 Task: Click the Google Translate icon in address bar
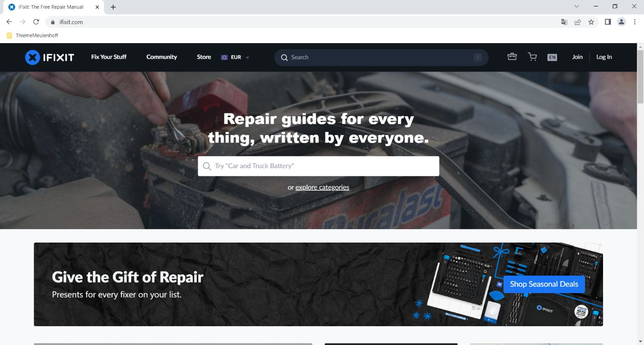point(564,22)
